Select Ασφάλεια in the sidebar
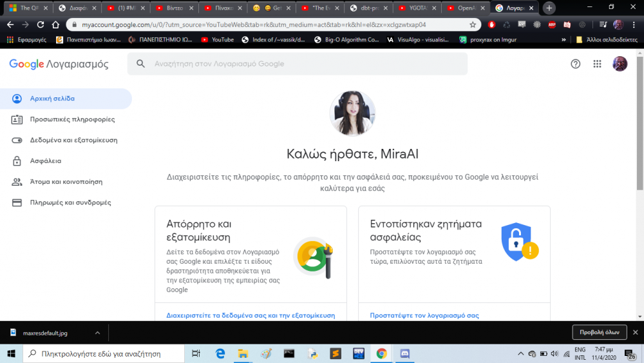Viewport: 644px width, 363px height. pos(45,161)
